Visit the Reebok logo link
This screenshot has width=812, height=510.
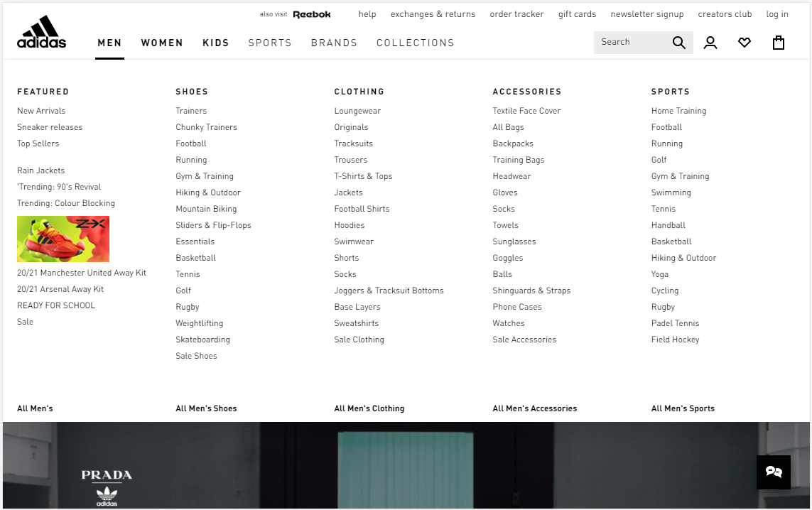click(312, 14)
